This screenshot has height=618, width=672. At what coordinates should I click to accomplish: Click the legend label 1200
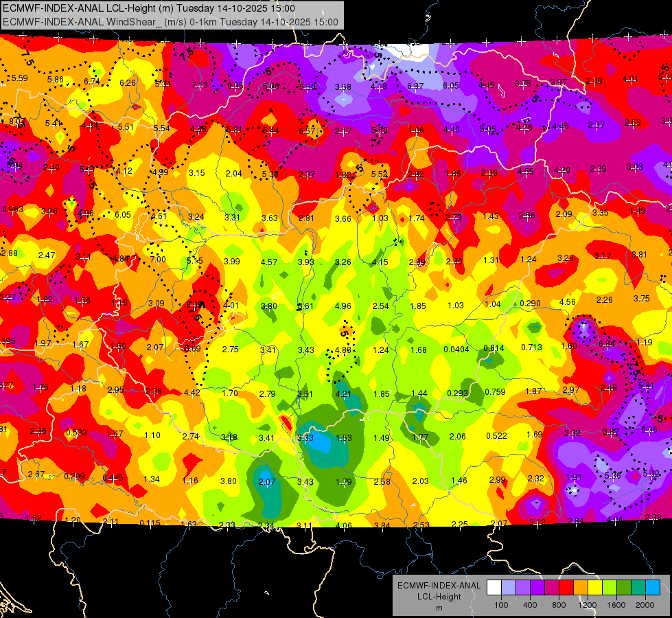(x=587, y=605)
